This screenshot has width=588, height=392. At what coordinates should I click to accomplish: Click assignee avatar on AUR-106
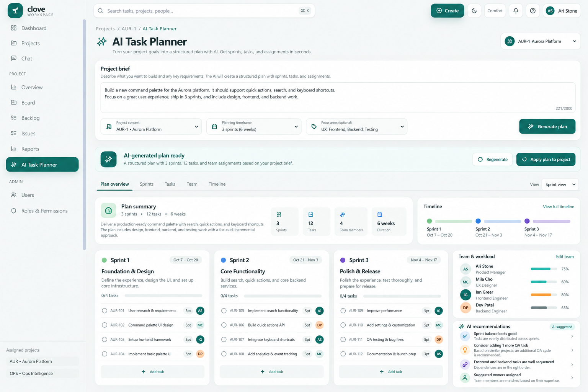[x=319, y=325]
